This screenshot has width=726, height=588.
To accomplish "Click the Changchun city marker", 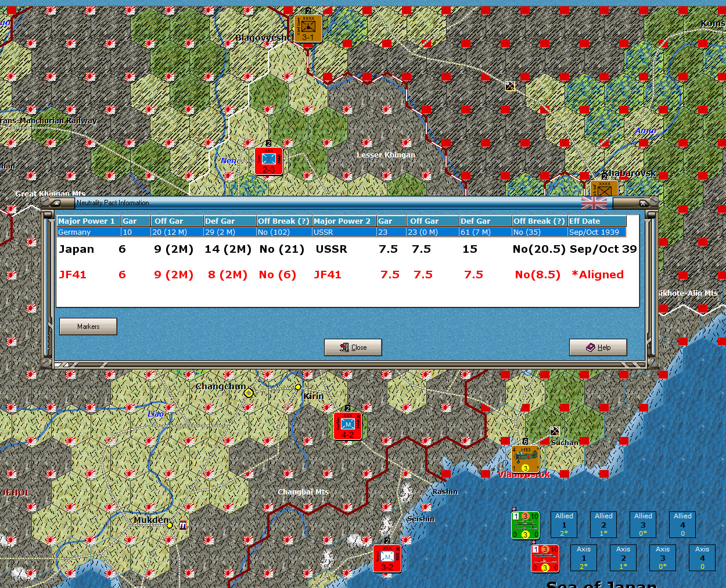I will coord(249,393).
